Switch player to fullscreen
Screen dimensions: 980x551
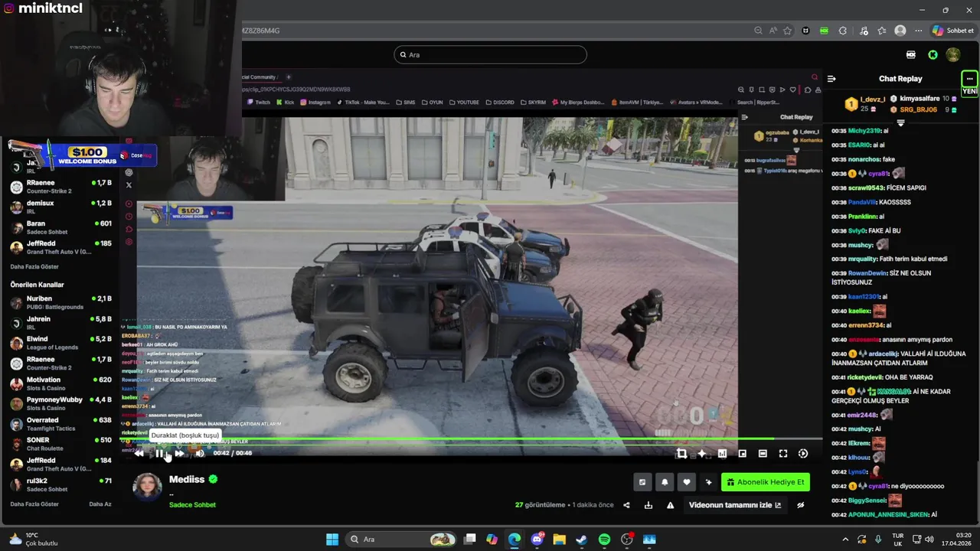[x=782, y=454]
